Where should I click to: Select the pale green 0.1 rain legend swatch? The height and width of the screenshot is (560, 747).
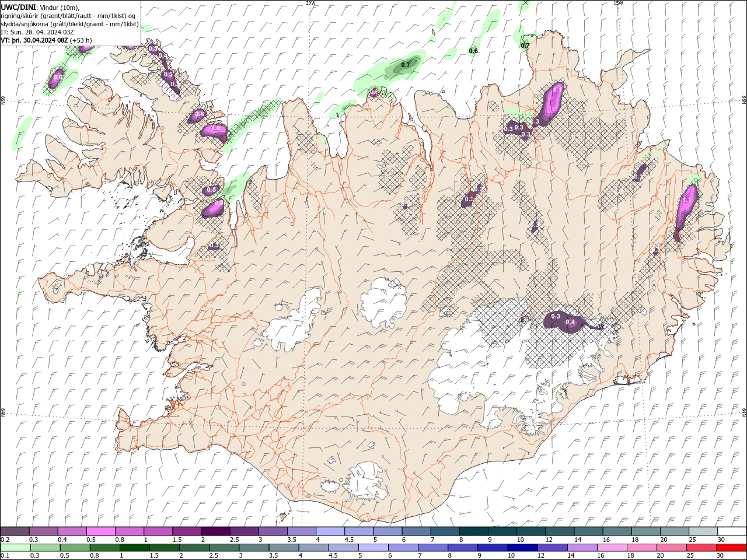pos(15,548)
